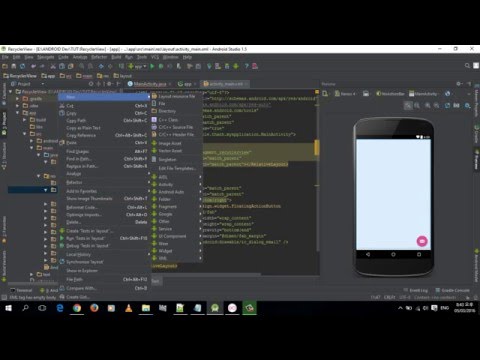Image resolution: width=480 pixels, height=360 pixels.
Task: Expand the androidTest folder
Action: coord(32,141)
